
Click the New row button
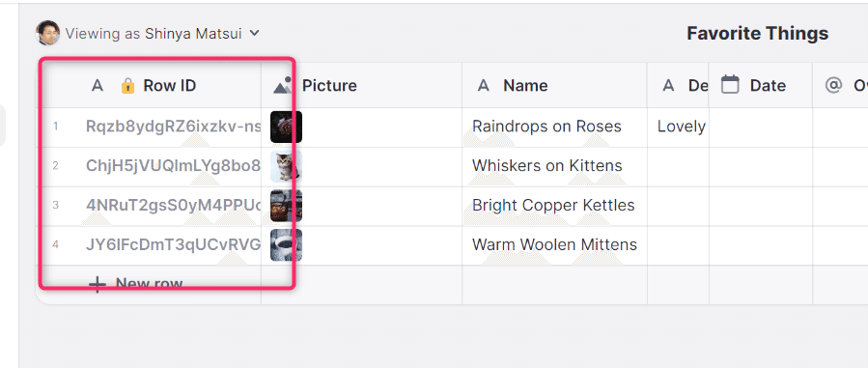tap(135, 284)
